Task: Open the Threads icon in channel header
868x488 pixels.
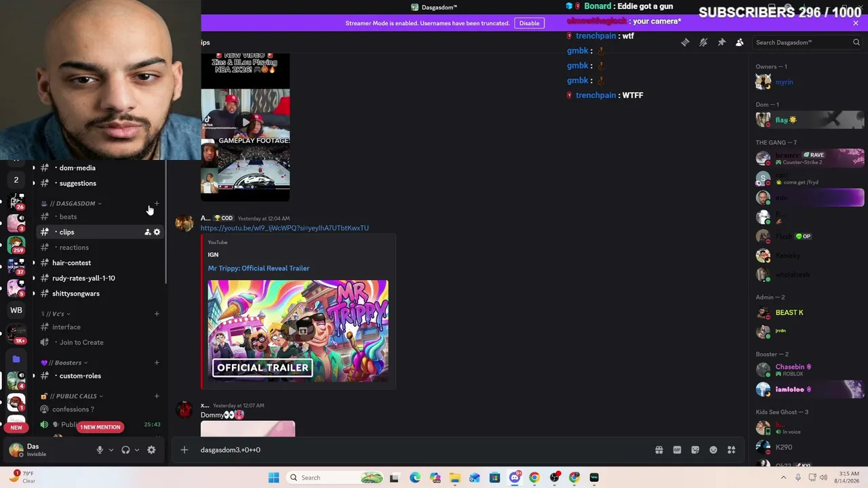Action: pos(685,42)
